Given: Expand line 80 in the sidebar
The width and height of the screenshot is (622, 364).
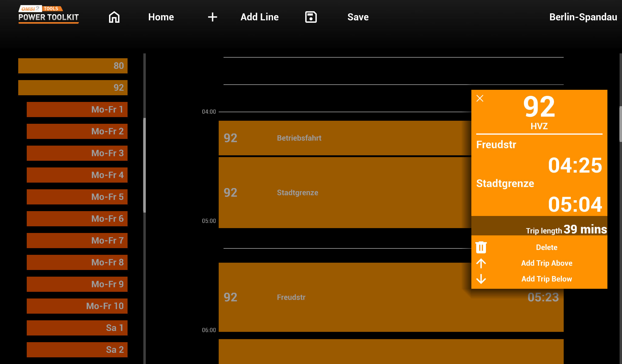Looking at the screenshot, I should coord(73,66).
